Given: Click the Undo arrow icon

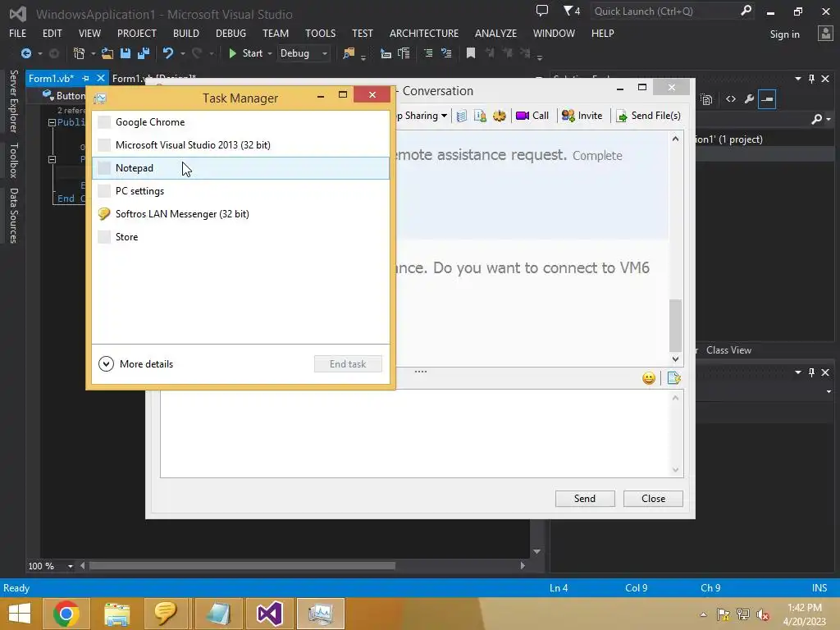Looking at the screenshot, I should click(x=168, y=53).
